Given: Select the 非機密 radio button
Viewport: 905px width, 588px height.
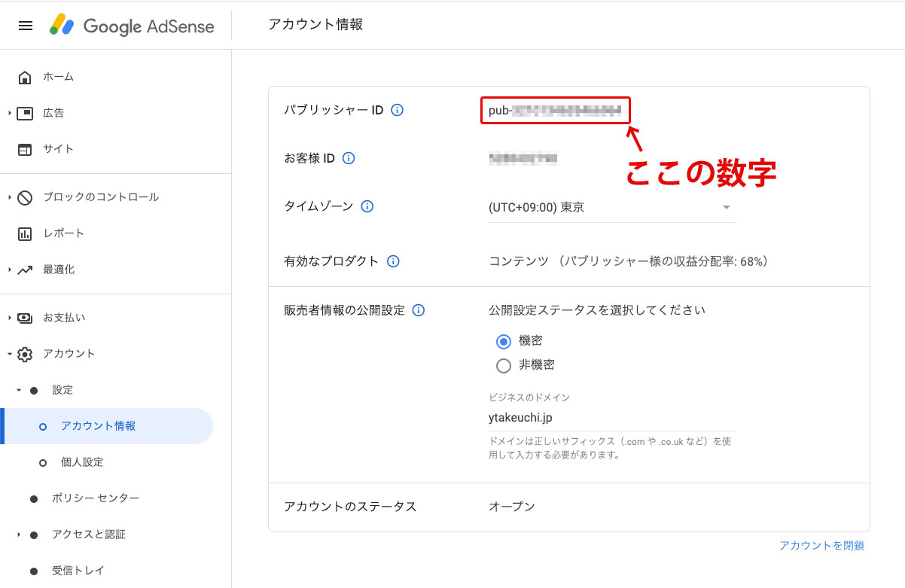Looking at the screenshot, I should [504, 366].
